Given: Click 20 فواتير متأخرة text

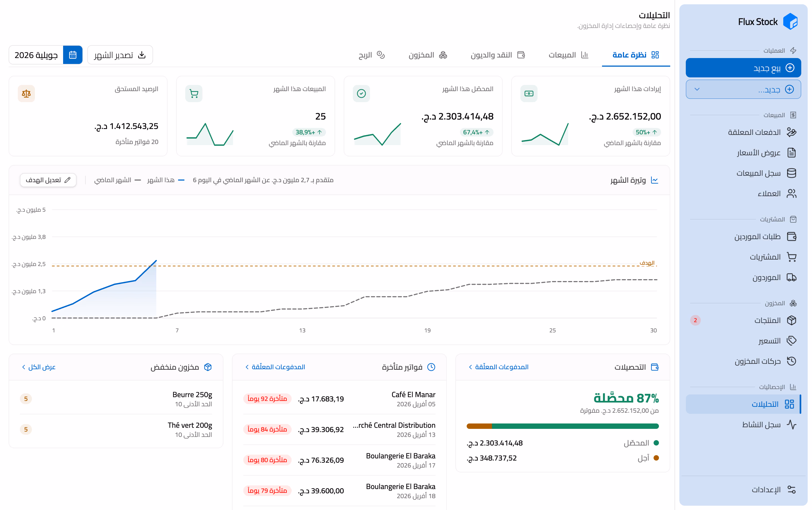Looking at the screenshot, I should [x=137, y=142].
